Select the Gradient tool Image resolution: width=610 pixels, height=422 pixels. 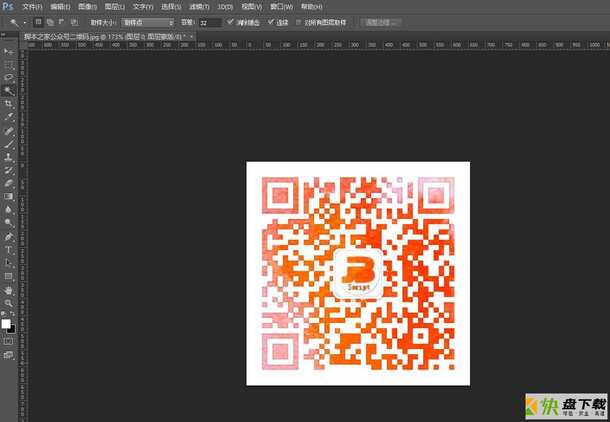(x=9, y=196)
